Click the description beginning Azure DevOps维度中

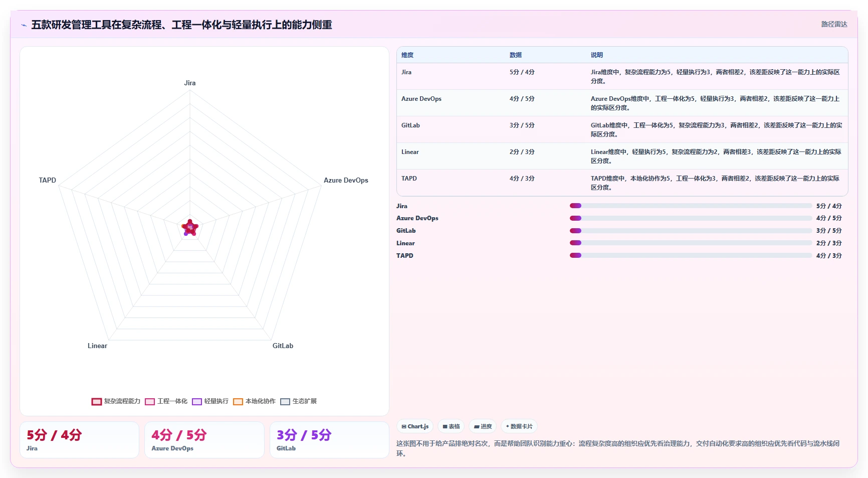(716, 103)
